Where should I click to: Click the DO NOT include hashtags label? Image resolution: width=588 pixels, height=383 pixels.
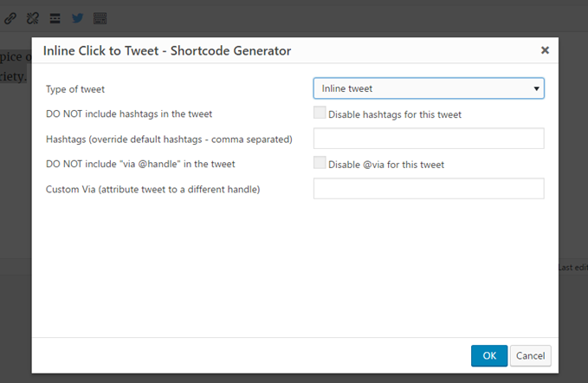129,114
